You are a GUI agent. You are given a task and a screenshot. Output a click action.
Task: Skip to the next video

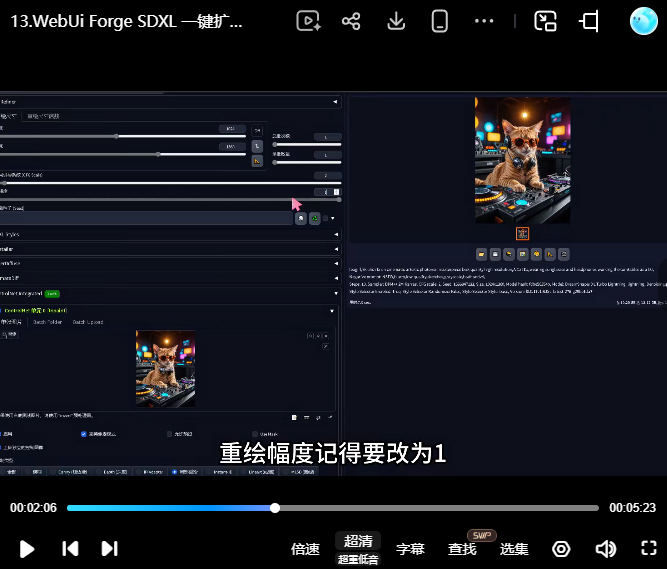pos(109,549)
